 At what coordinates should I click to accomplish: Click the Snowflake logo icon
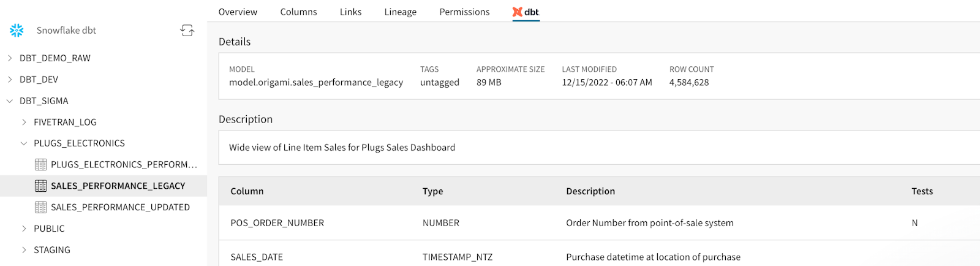[17, 30]
